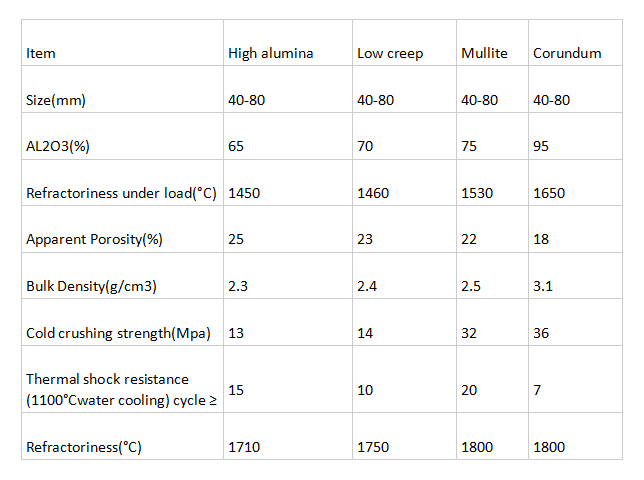Click Mullite cold crushing strength value 32
Image resolution: width=644 pixels, height=480 pixels.
point(468,333)
